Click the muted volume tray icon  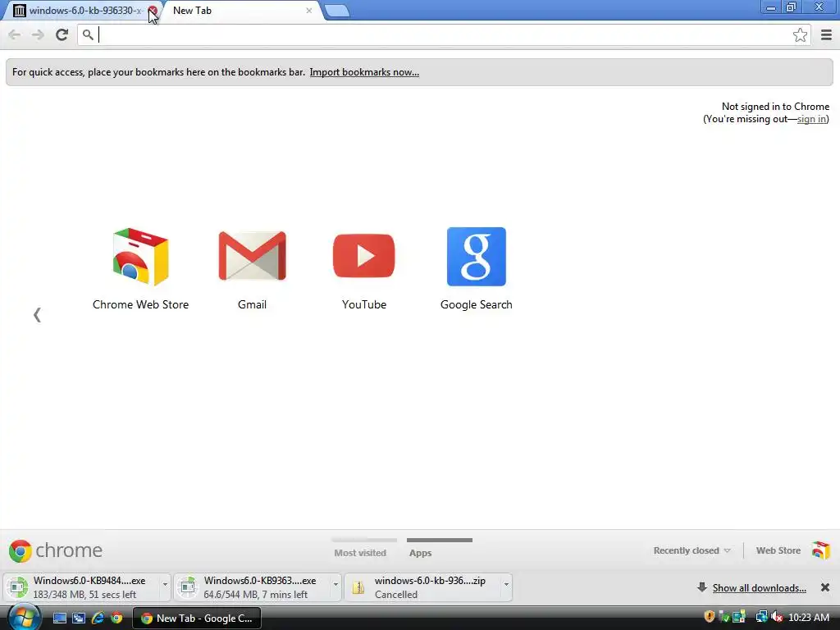pyautogui.click(x=776, y=617)
